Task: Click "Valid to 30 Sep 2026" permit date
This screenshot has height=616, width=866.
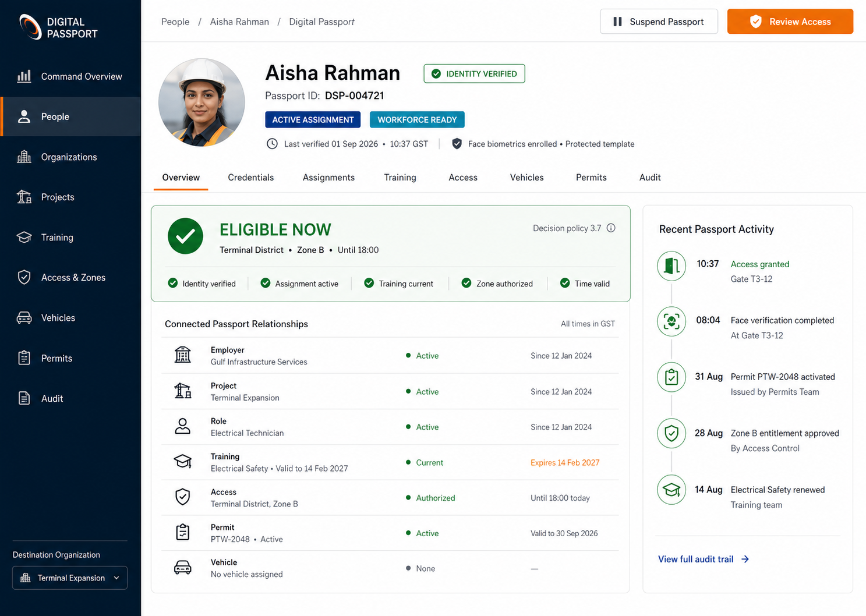Action: (x=564, y=533)
